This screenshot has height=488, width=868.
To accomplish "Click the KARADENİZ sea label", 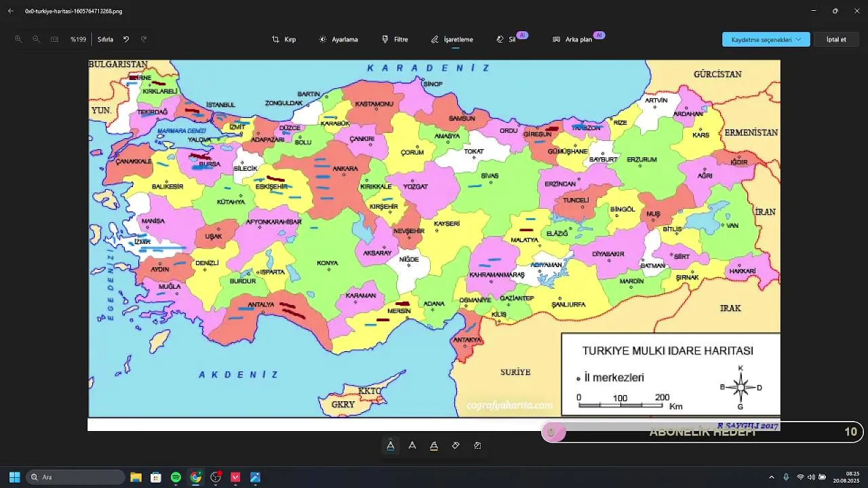I will coord(429,68).
